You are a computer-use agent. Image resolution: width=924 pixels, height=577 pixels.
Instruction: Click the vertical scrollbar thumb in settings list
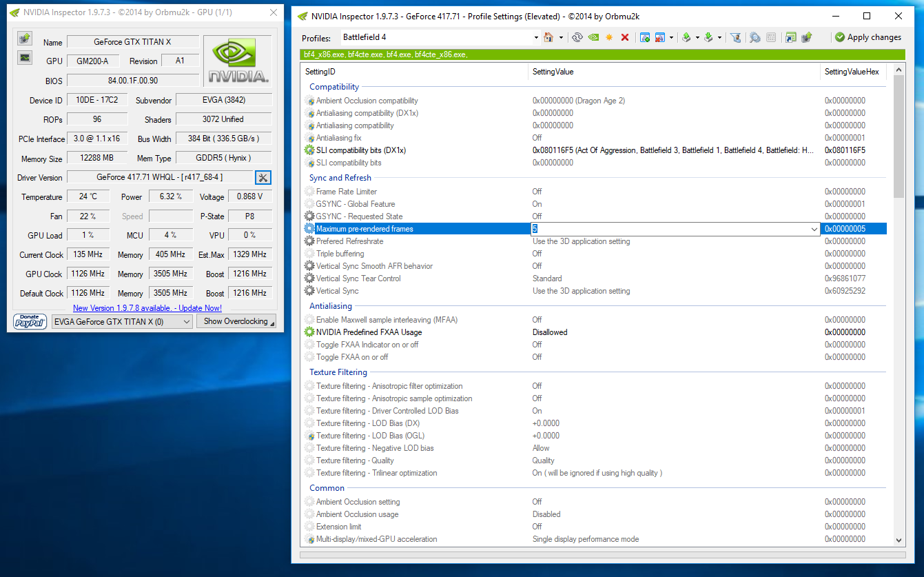pyautogui.click(x=899, y=136)
